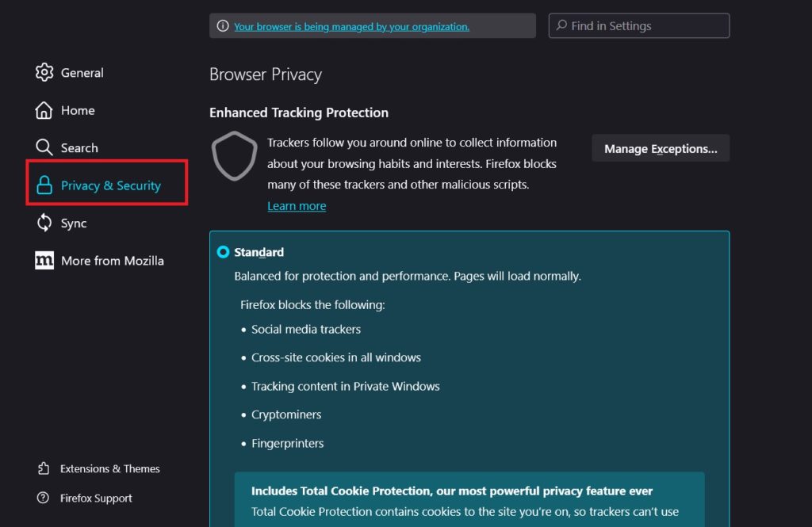Click the info icon in the managed-browser banner
This screenshot has width=812, height=527.
pos(222,25)
